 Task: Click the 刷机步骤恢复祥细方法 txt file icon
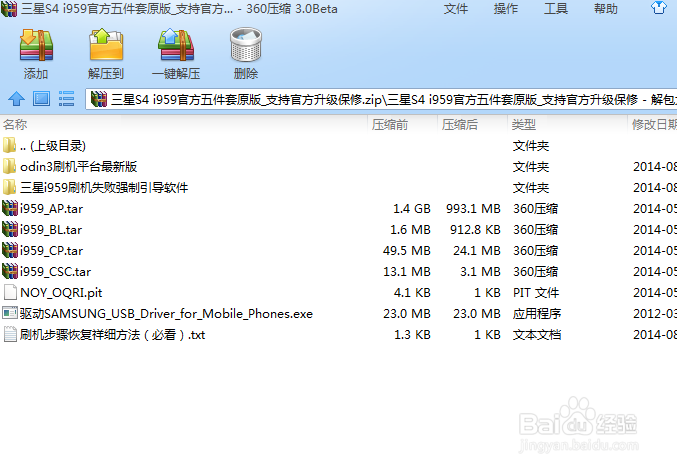[x=9, y=334]
